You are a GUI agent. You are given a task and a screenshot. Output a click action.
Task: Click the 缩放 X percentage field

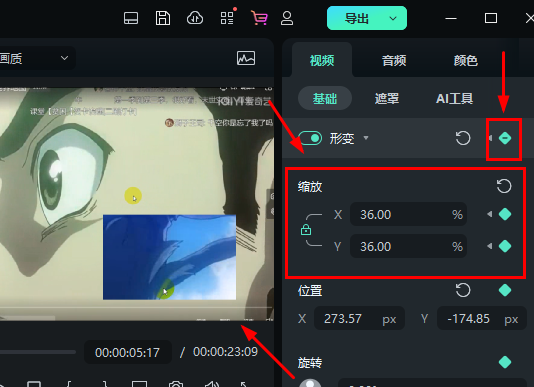click(408, 214)
